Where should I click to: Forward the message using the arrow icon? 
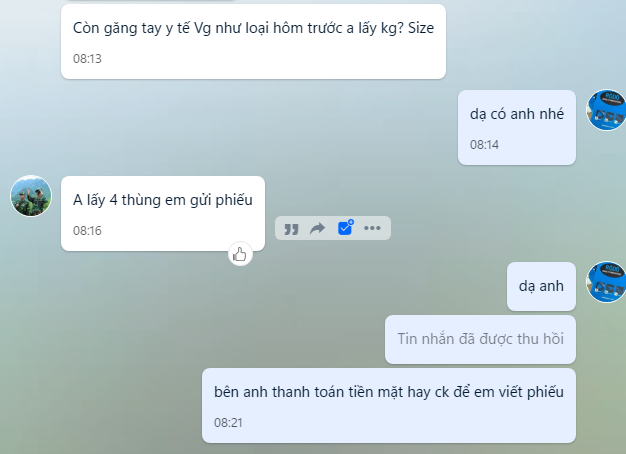[318, 228]
